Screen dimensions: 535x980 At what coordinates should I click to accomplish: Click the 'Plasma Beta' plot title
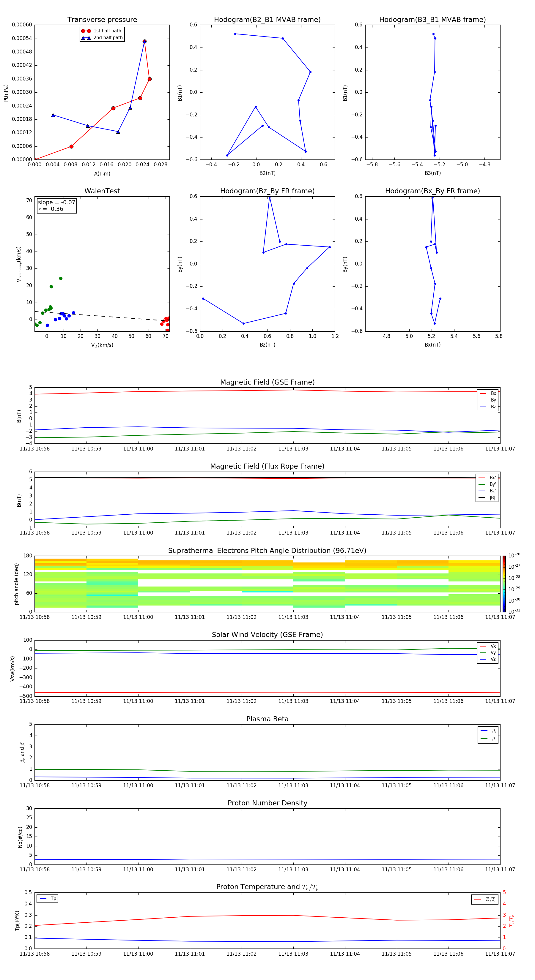(x=267, y=719)
